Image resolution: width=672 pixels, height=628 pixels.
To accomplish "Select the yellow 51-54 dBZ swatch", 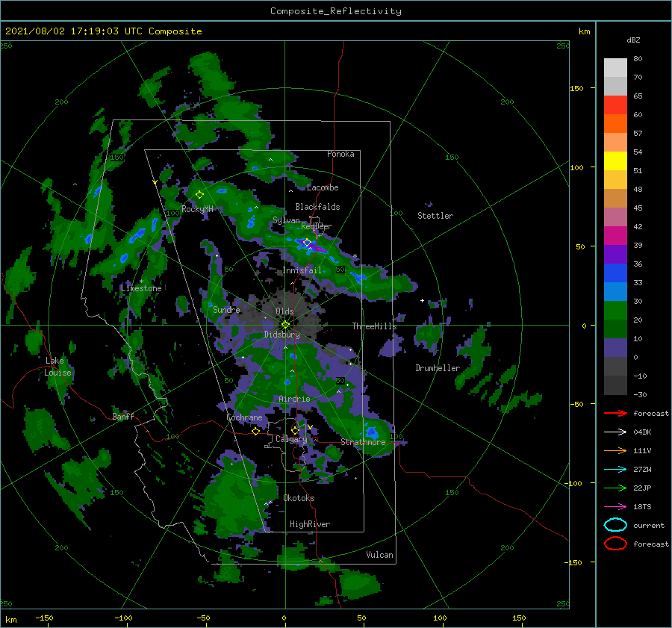I will click(615, 161).
